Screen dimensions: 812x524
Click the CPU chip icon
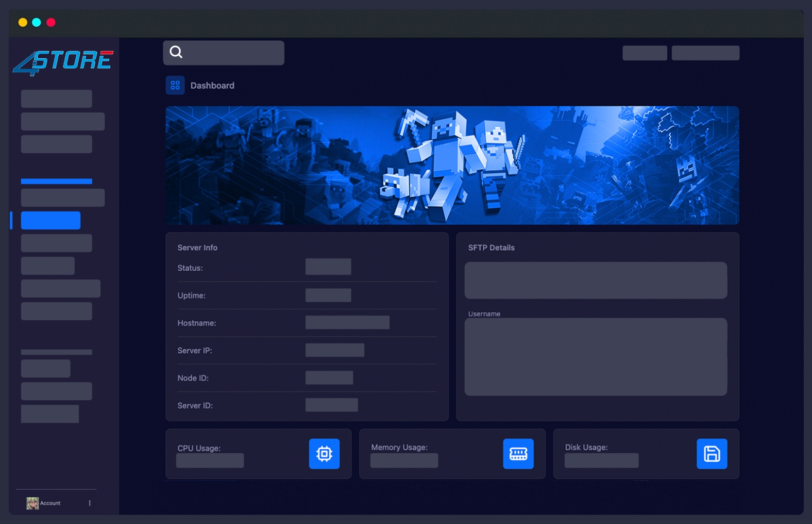(324, 454)
